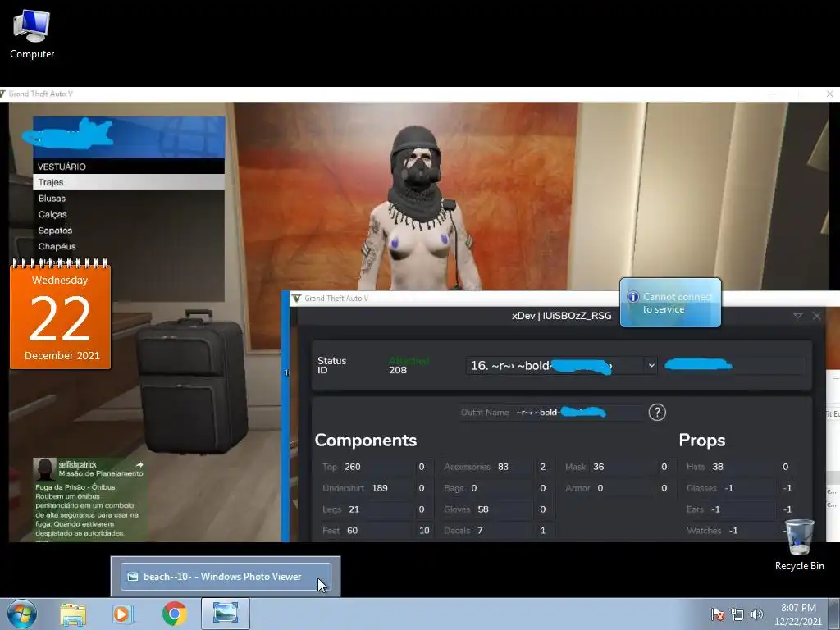This screenshot has height=630, width=840.
Task: Click the Props heading
Action: pyautogui.click(x=702, y=440)
